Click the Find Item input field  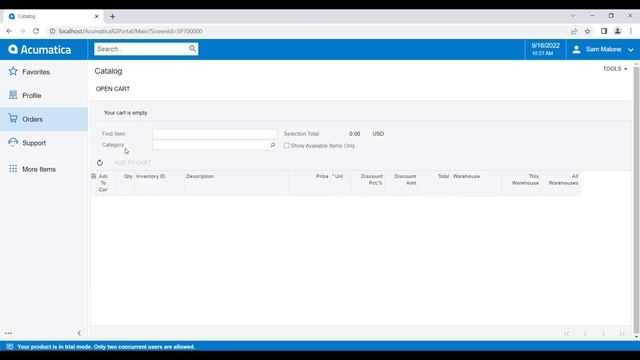(x=215, y=133)
